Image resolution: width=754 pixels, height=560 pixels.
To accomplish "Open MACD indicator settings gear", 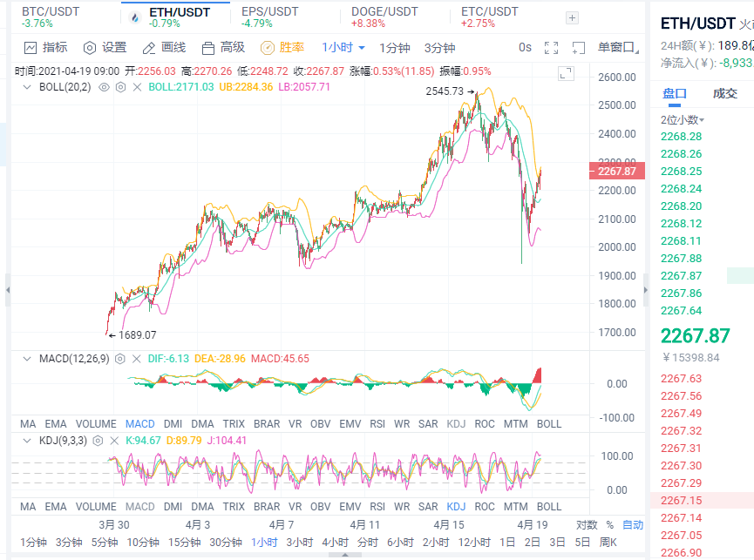I will 120,359.
